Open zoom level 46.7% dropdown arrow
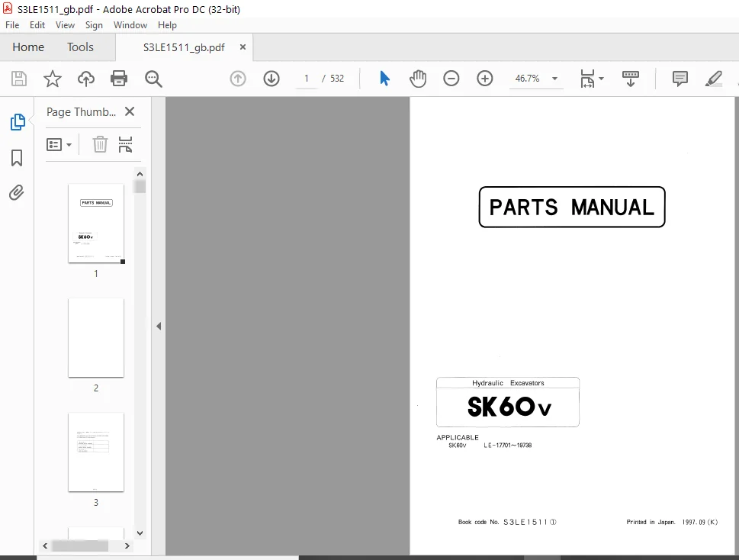This screenshot has height=560, width=739. (x=554, y=79)
